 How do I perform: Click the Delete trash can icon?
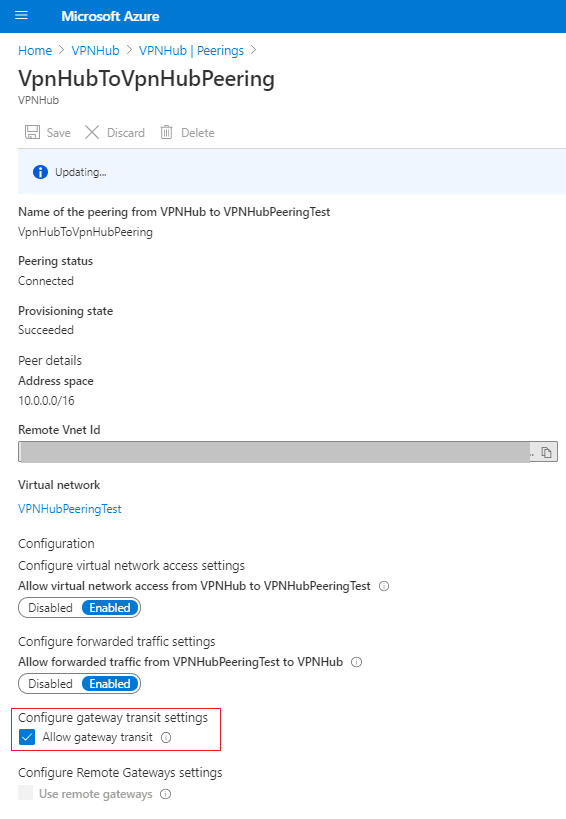point(167,132)
